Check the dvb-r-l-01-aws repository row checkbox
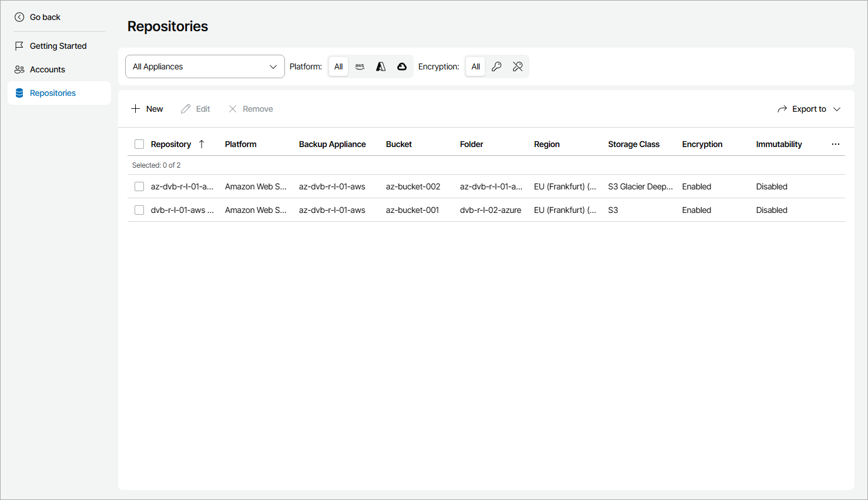Viewport: 868px width, 500px height. (139, 210)
